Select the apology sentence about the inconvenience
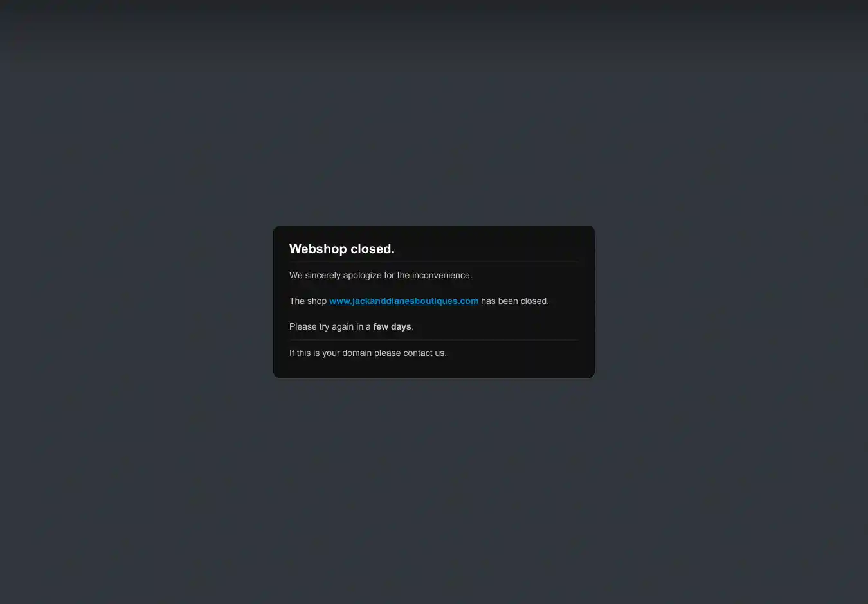The height and width of the screenshot is (604, 868). click(380, 275)
